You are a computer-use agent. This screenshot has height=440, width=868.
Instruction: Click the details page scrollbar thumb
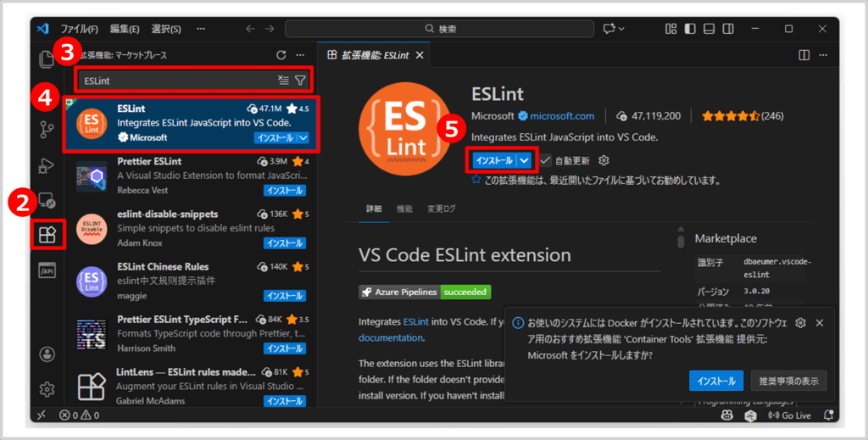coord(681,241)
